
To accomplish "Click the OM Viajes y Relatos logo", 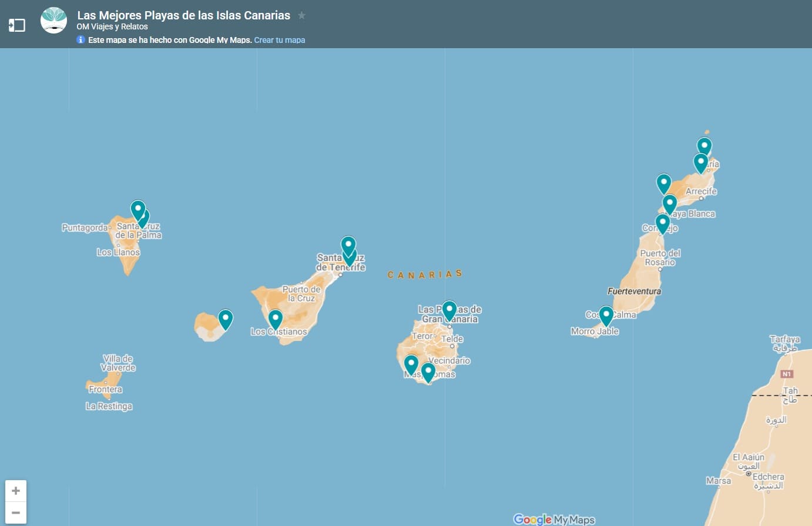I will (53, 21).
